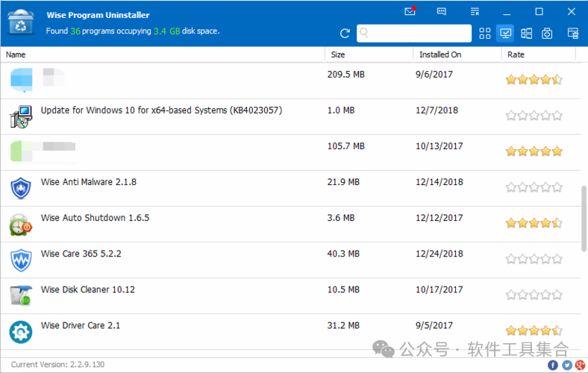Click the rightmost toolbar window-list icon
The height and width of the screenshot is (373, 588).
573,34
